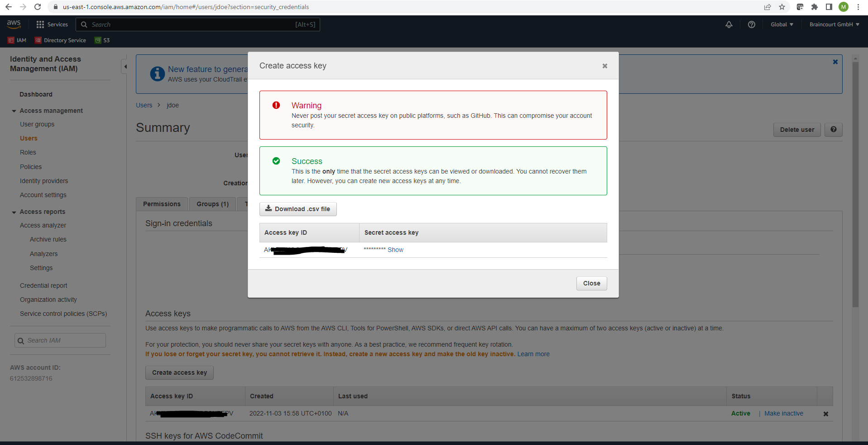Open the IAM favorites shortcut

pyautogui.click(x=16, y=40)
